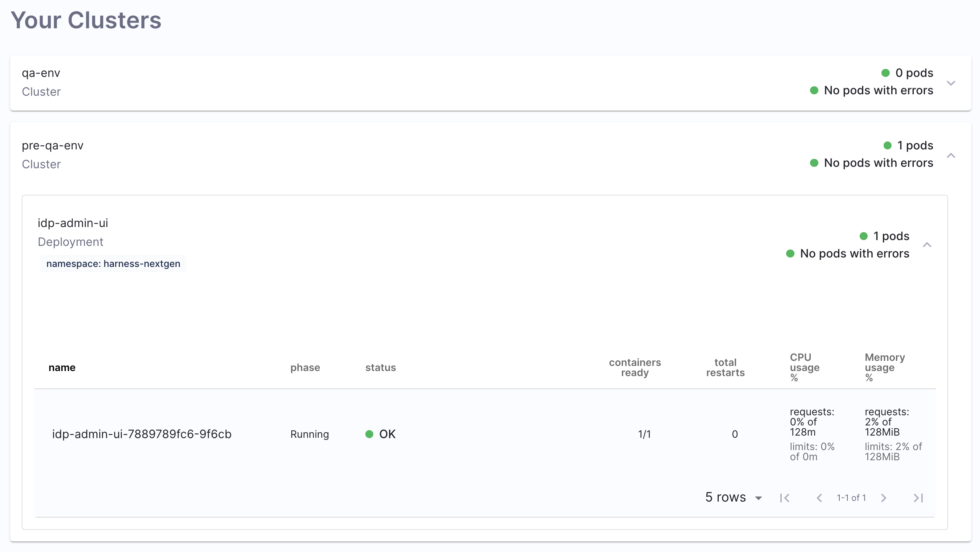980x552 pixels.
Task: Go to next page of pods
Action: [883, 498]
